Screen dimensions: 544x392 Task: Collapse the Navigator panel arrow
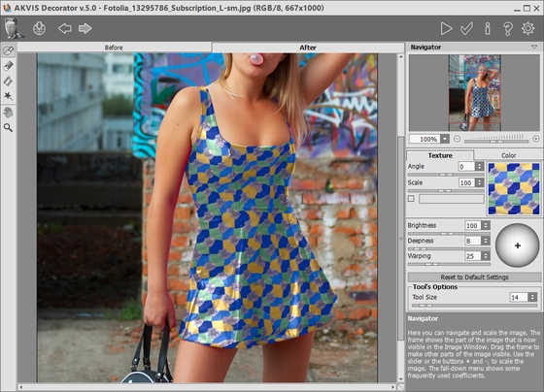click(x=534, y=47)
